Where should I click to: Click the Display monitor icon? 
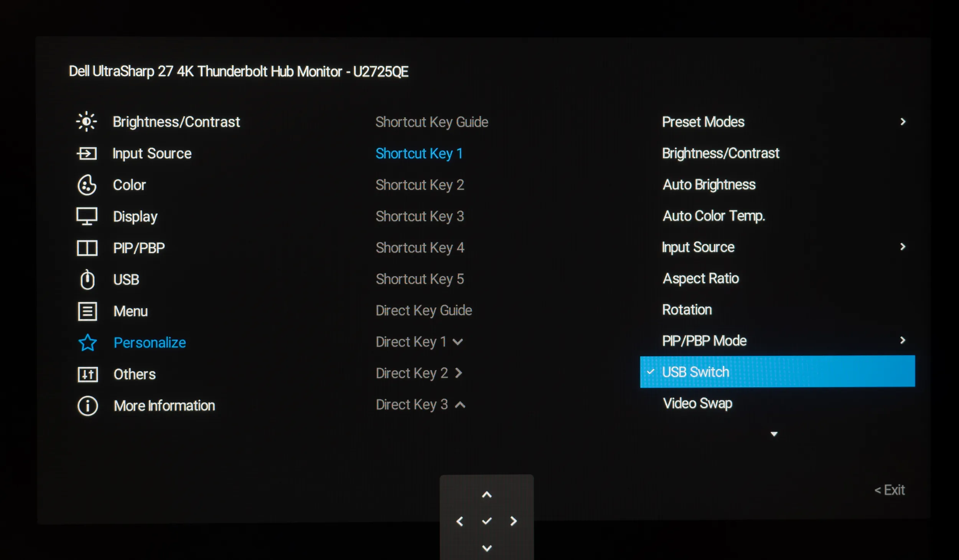87,217
